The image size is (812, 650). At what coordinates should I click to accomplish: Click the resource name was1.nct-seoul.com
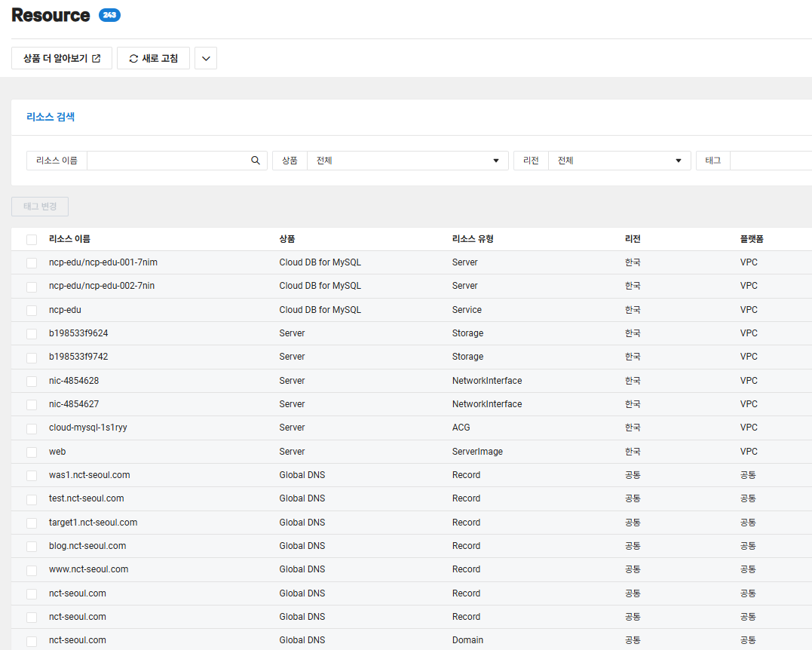[x=89, y=475]
